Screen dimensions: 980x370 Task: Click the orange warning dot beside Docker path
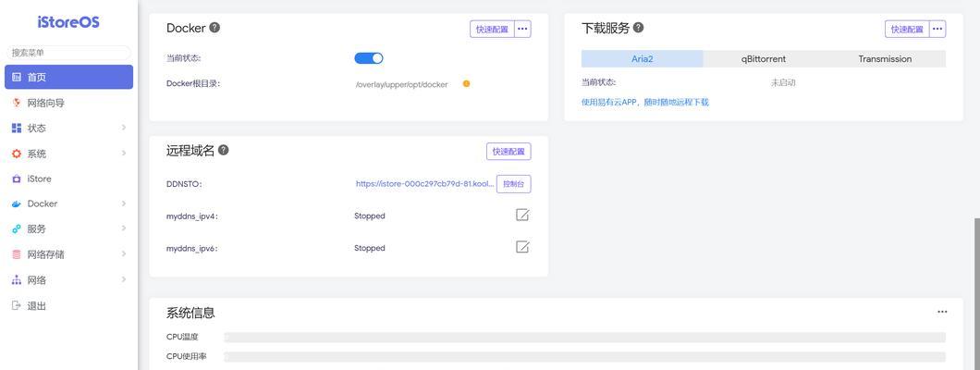pyautogui.click(x=466, y=84)
